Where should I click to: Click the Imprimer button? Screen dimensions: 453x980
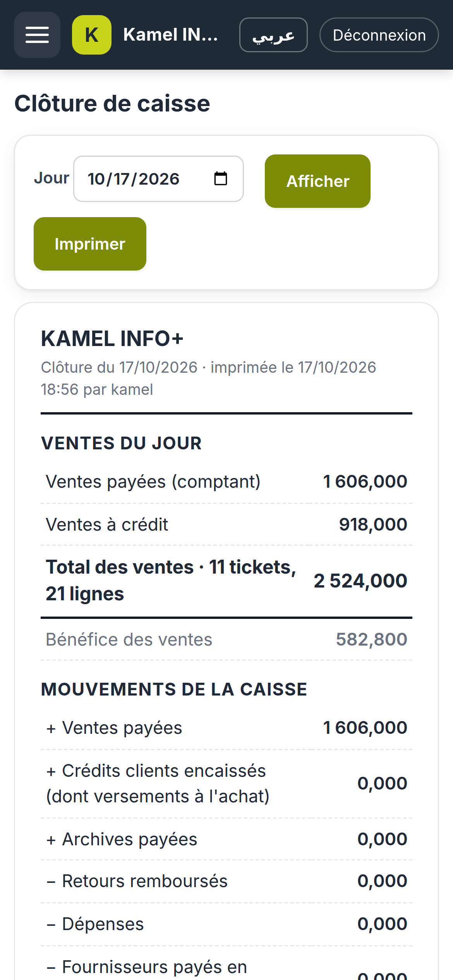click(x=90, y=244)
